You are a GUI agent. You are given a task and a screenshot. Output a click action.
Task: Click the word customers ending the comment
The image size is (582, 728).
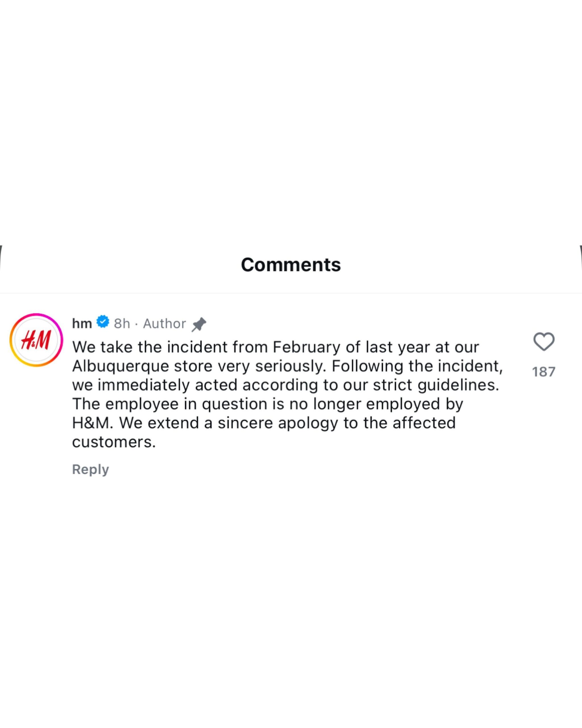[114, 442]
